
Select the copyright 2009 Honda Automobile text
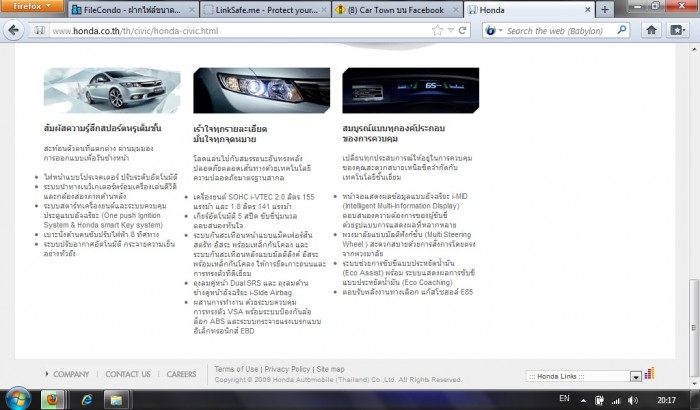(x=338, y=380)
